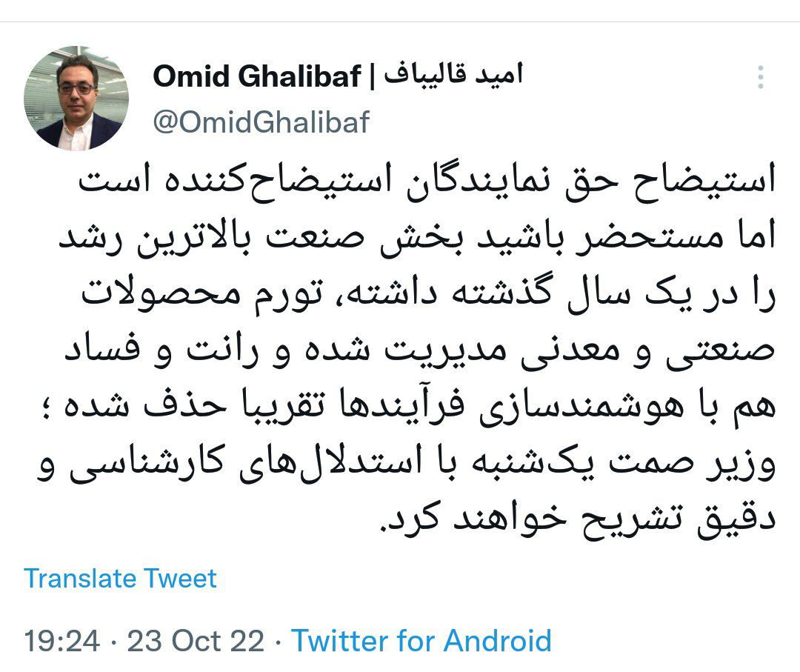Click Translate Tweet

coord(120,578)
